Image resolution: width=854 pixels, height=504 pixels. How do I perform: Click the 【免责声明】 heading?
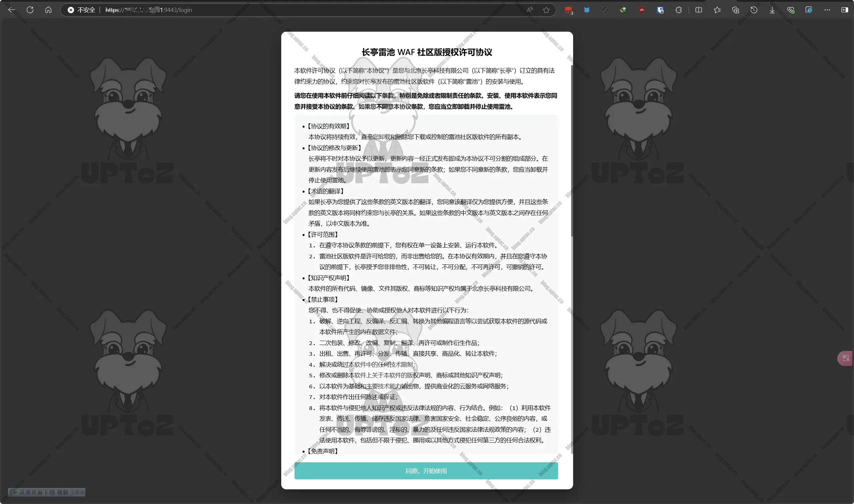(323, 451)
